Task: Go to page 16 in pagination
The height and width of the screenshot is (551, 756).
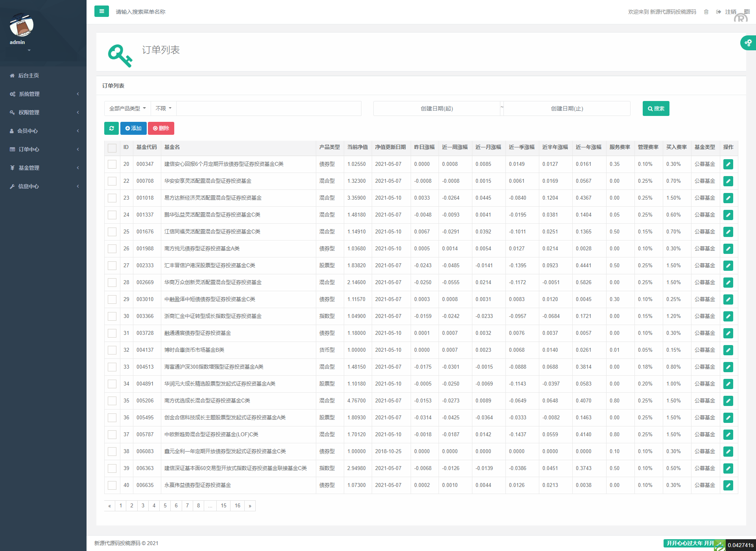Action: coord(237,506)
